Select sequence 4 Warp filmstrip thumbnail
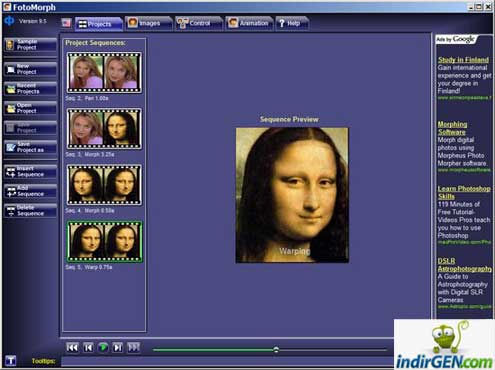The height and width of the screenshot is (370, 495). click(104, 185)
